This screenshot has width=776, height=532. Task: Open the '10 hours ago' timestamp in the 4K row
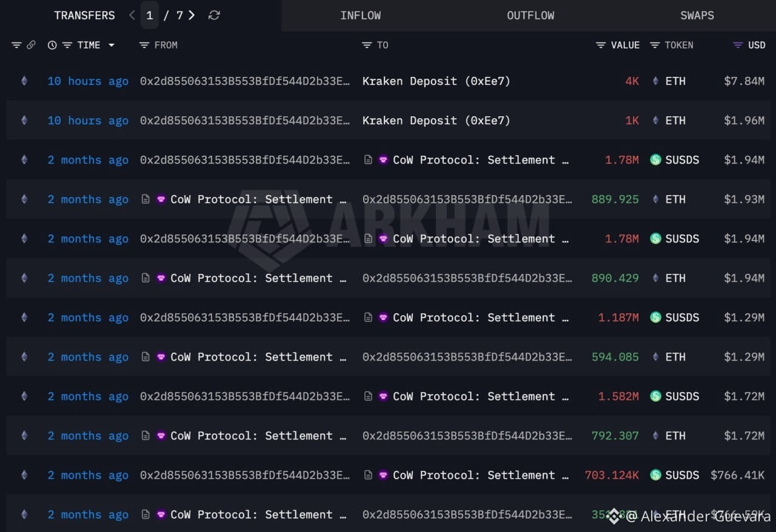click(x=88, y=81)
